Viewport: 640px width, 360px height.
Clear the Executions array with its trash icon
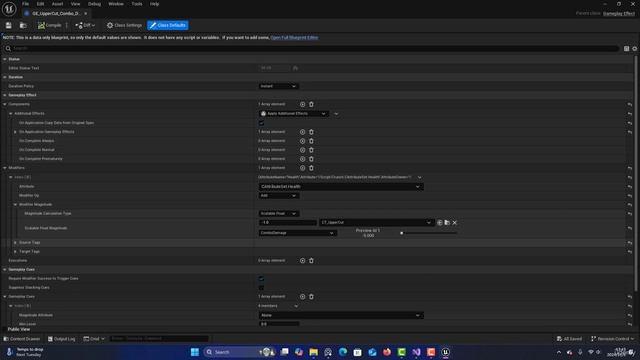tap(311, 261)
